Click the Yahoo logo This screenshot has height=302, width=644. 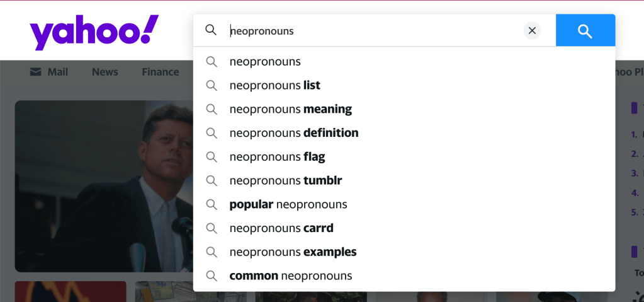click(x=94, y=32)
